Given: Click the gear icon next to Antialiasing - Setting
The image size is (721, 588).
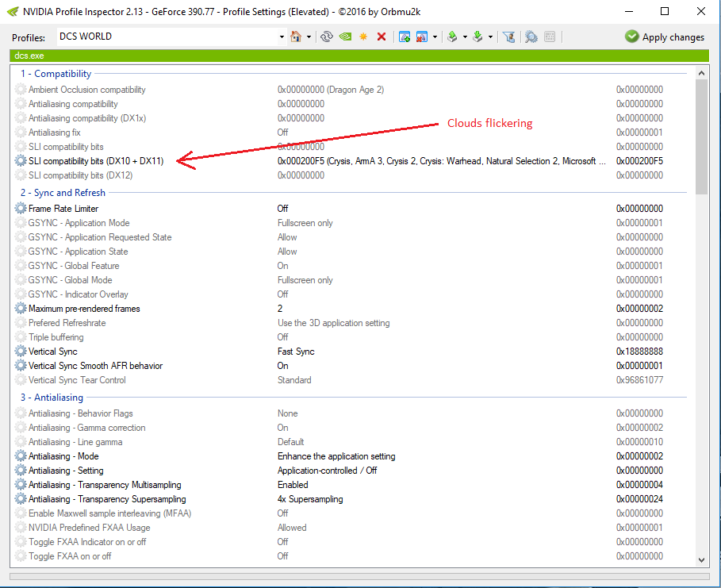Looking at the screenshot, I should (x=21, y=471).
